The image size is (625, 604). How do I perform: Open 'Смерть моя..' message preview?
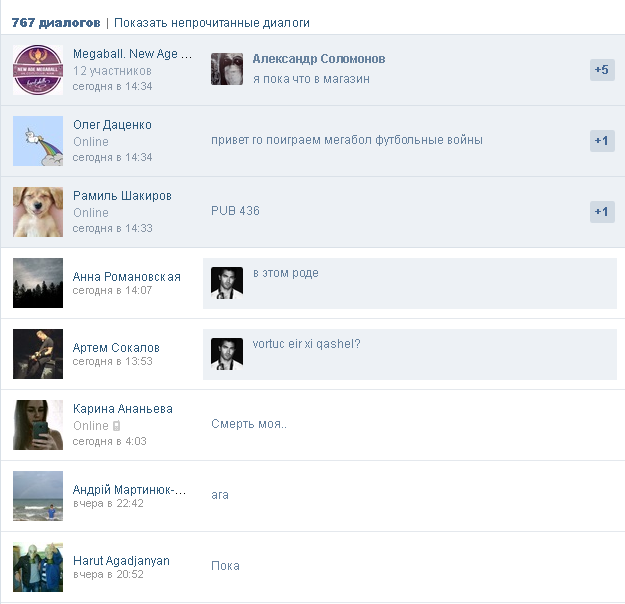click(249, 424)
